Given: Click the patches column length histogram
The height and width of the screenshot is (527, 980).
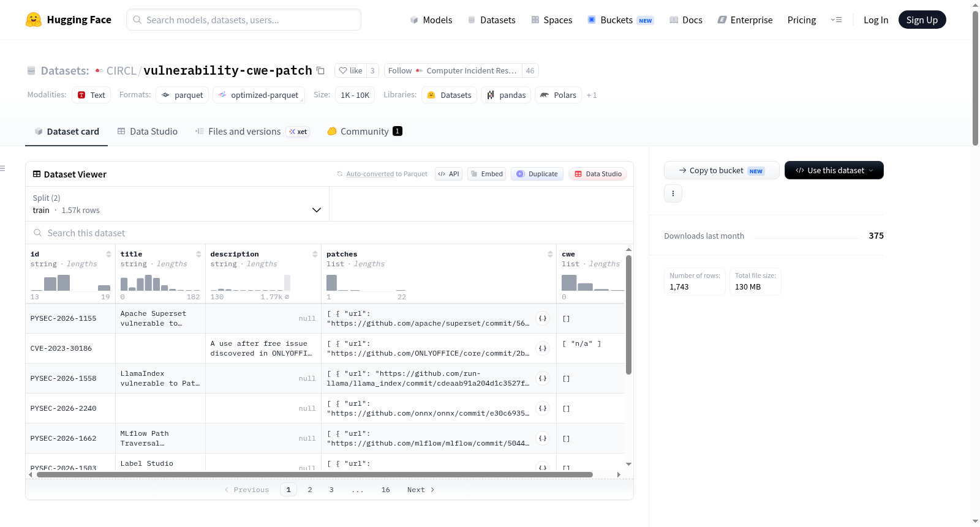Looking at the screenshot, I should coord(366,283).
